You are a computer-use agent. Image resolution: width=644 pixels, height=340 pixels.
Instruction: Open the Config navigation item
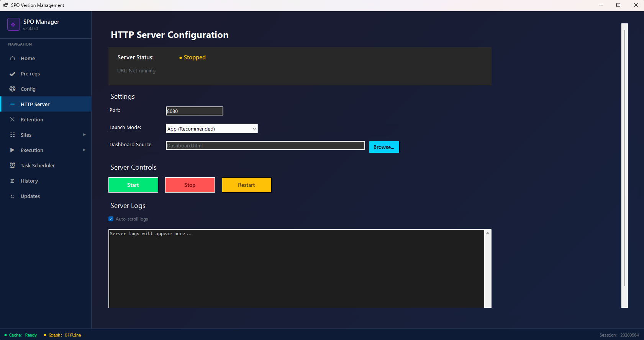[46, 89]
